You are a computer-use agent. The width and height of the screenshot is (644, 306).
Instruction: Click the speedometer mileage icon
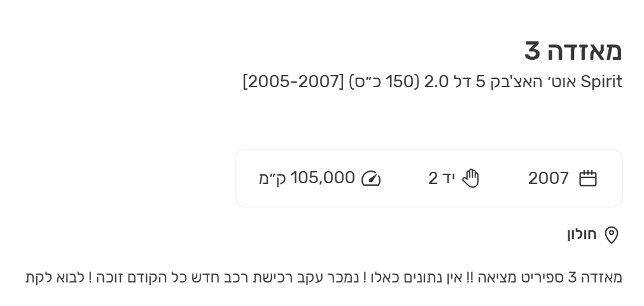pos(371,179)
